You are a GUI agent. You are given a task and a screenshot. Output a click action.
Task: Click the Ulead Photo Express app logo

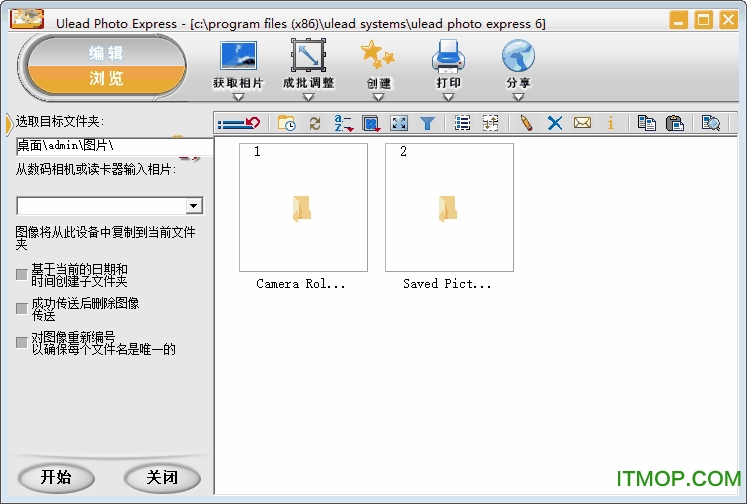pyautogui.click(x=27, y=19)
